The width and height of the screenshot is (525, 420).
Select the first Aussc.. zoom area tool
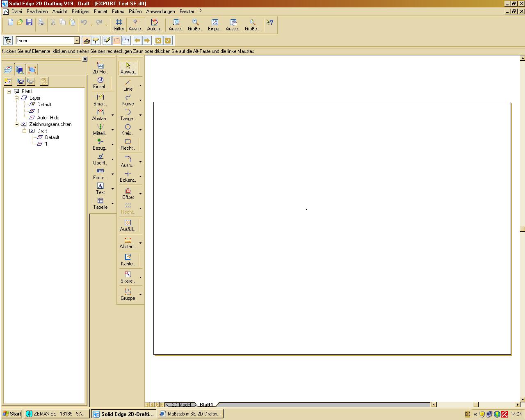click(x=176, y=25)
